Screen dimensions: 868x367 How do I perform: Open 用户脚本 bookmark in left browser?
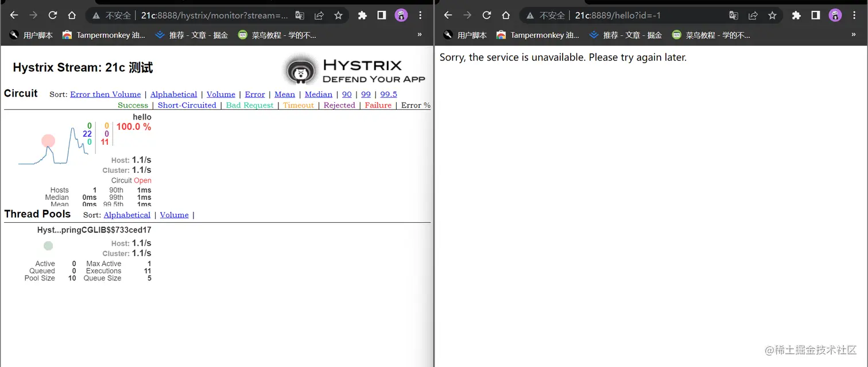pyautogui.click(x=31, y=35)
